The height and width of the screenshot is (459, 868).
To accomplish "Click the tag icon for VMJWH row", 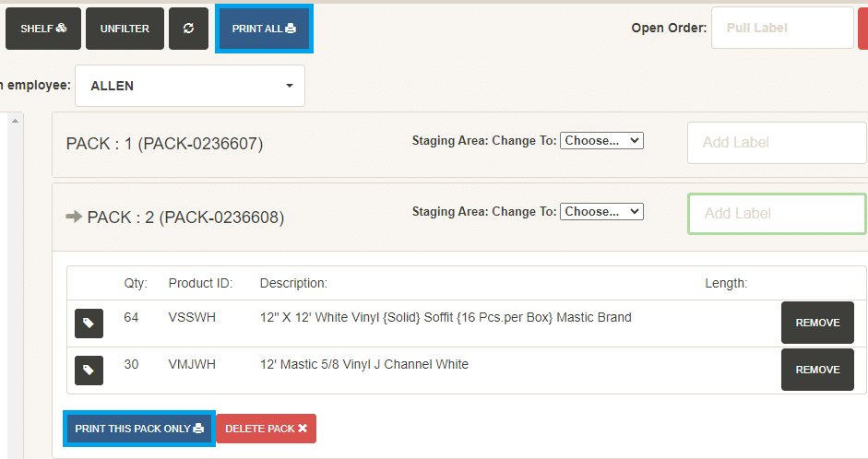I will click(x=89, y=370).
